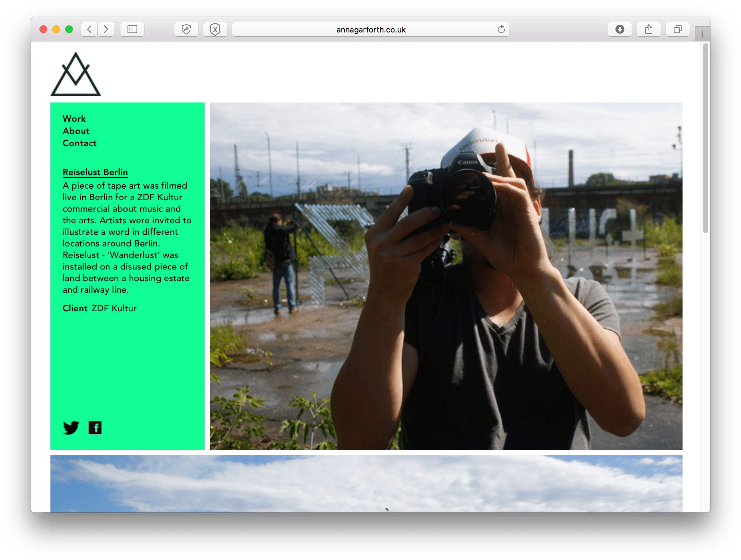Open the Contact menu item

(x=79, y=143)
